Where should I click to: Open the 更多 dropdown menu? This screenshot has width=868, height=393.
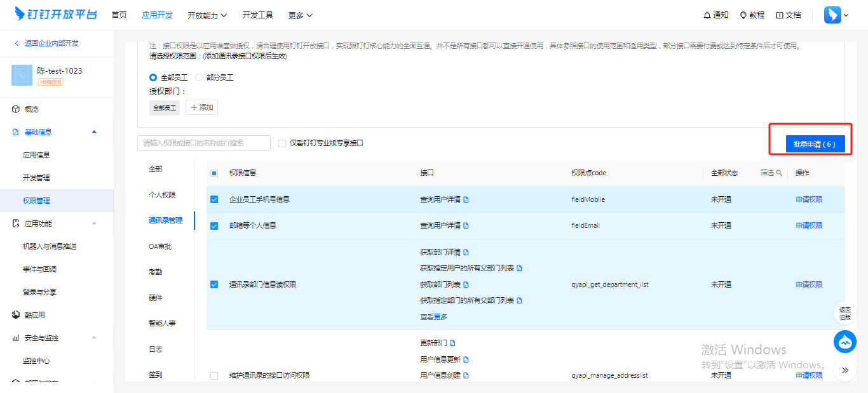300,15
